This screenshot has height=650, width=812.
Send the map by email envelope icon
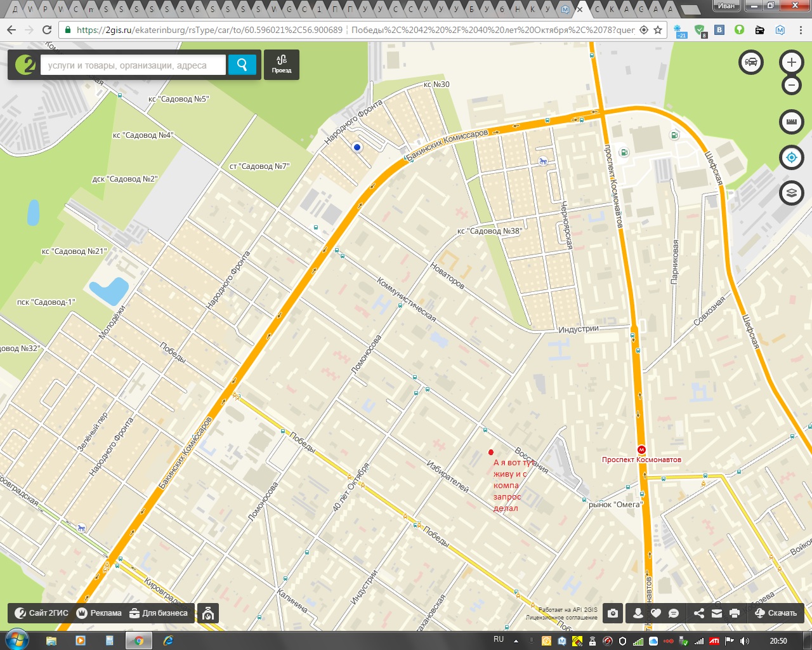[716, 613]
